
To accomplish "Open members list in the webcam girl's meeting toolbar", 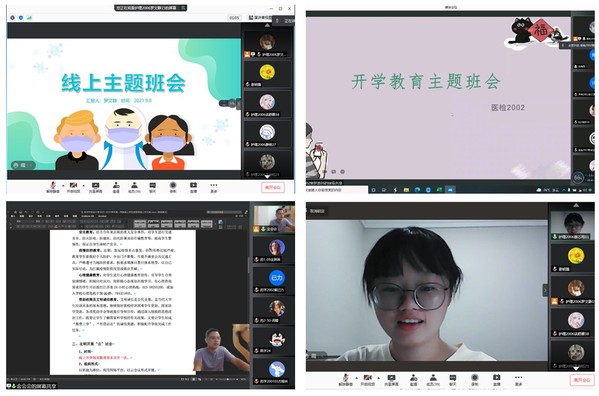I will coord(433,380).
